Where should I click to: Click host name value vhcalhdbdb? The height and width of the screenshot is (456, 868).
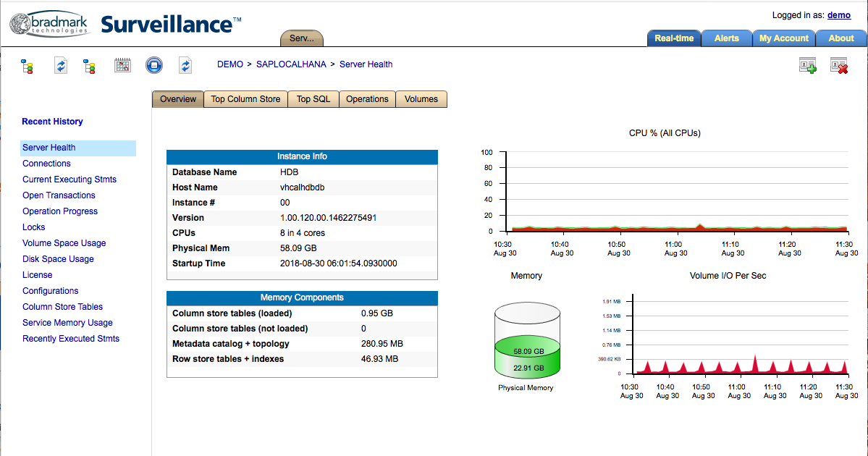(x=303, y=187)
